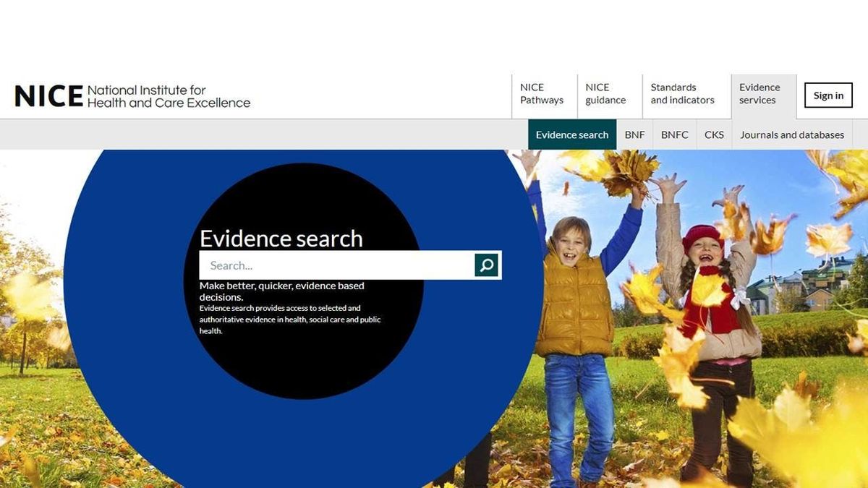Open the BNF tab
Viewport: 868px width, 488px height.
634,134
